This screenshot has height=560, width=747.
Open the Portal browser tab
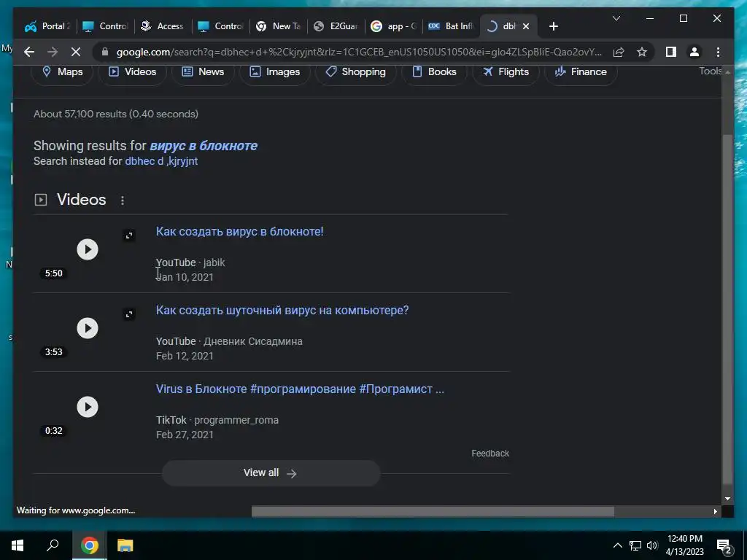click(x=47, y=26)
